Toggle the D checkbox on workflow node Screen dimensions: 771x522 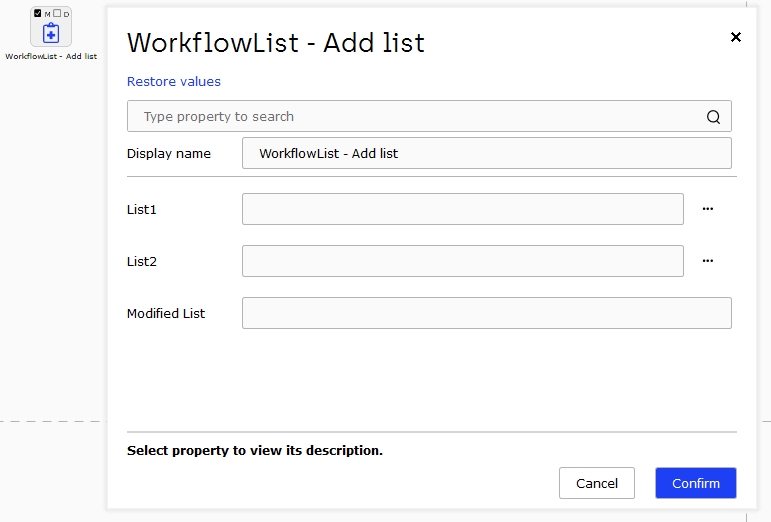pyautogui.click(x=57, y=13)
